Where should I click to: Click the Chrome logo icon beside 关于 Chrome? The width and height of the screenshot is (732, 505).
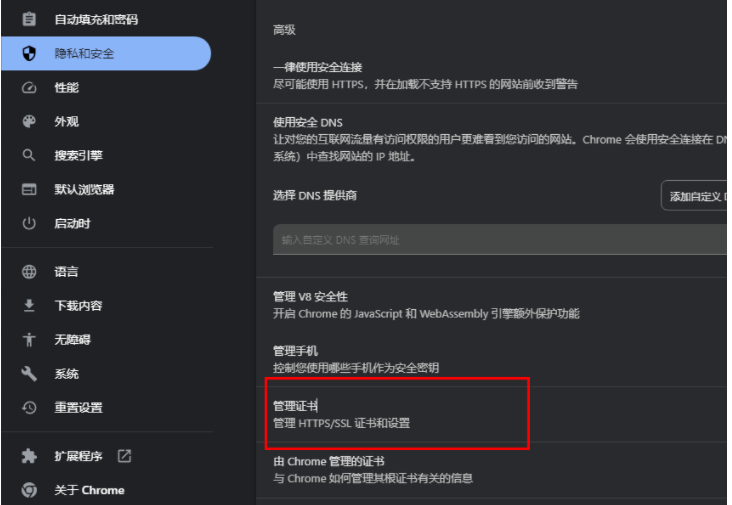coord(29,490)
